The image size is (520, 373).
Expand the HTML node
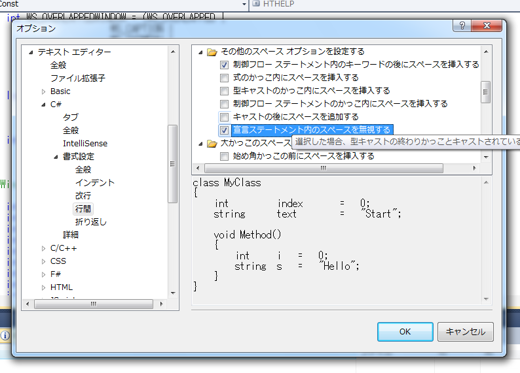click(43, 287)
